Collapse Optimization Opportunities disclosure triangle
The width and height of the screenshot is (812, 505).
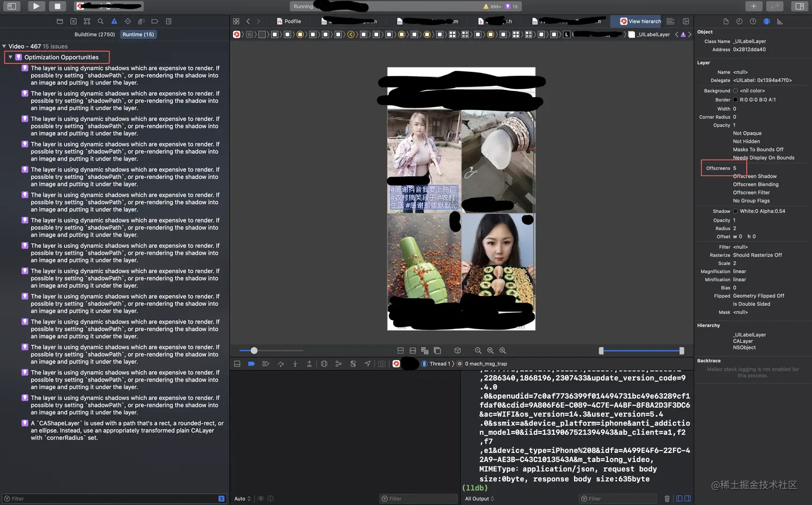(10, 57)
